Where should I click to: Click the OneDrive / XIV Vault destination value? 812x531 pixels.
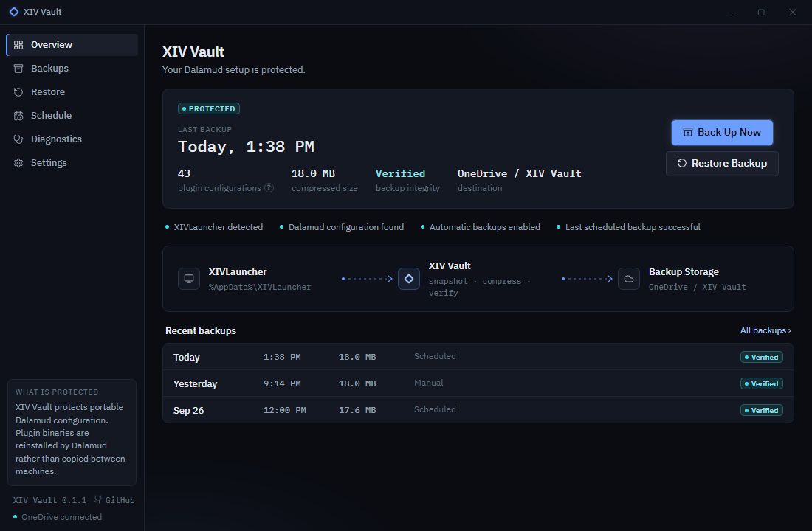point(520,173)
